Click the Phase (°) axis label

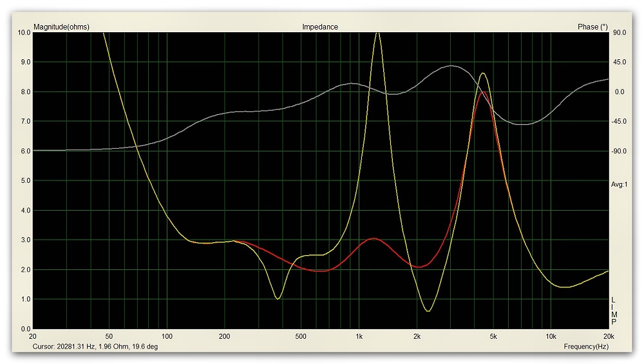592,27
